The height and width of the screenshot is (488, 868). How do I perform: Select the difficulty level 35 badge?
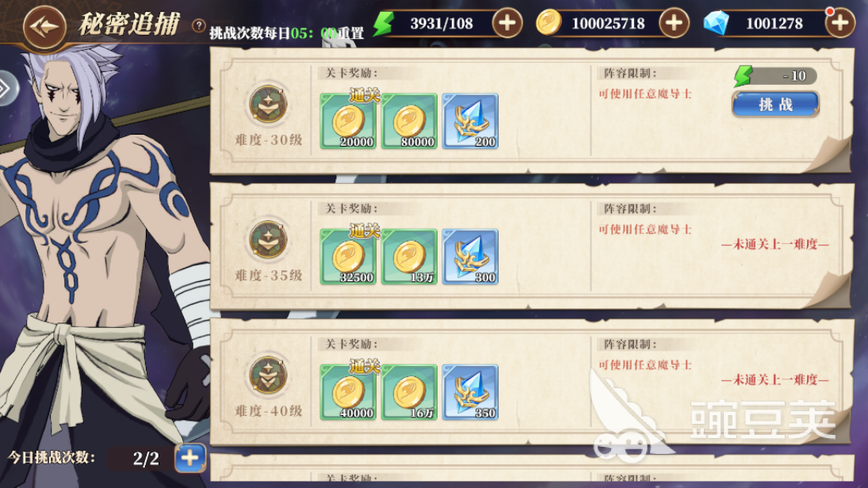[x=269, y=239]
